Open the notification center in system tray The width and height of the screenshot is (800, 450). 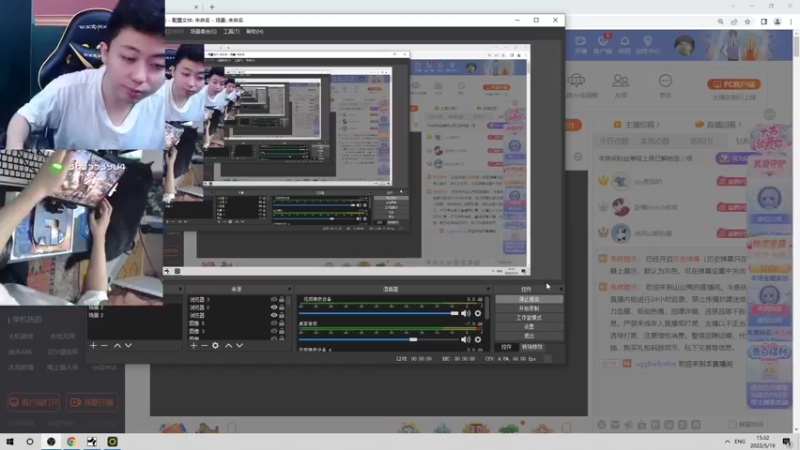click(x=787, y=441)
